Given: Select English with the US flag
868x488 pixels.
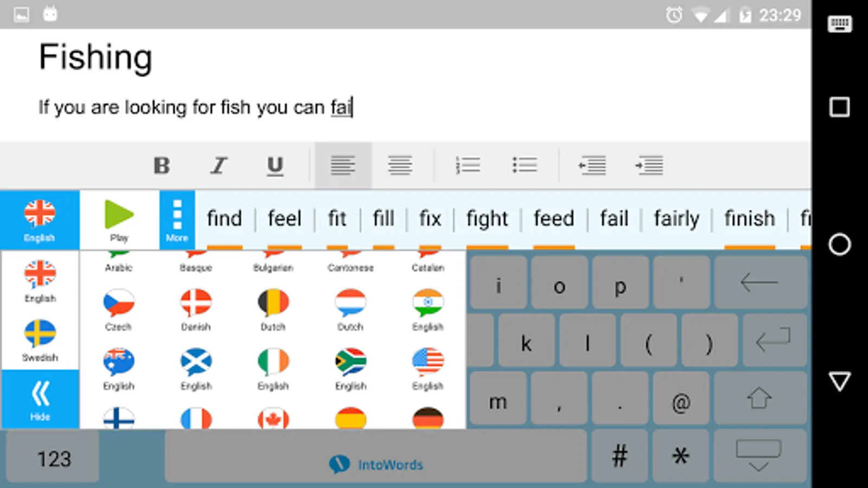Looking at the screenshot, I should (427, 369).
